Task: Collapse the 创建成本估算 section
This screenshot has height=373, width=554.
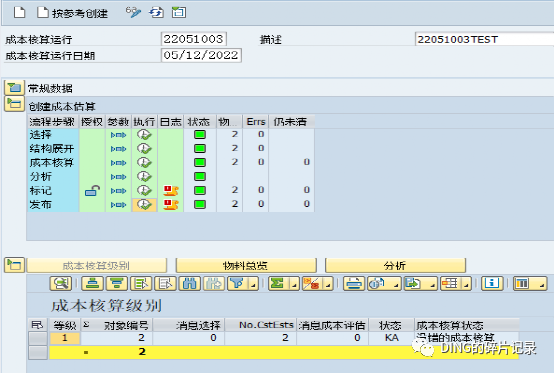Action: coord(14,104)
